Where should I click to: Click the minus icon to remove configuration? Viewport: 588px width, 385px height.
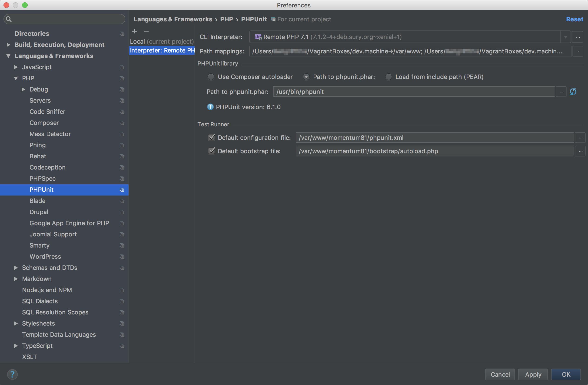(x=146, y=31)
